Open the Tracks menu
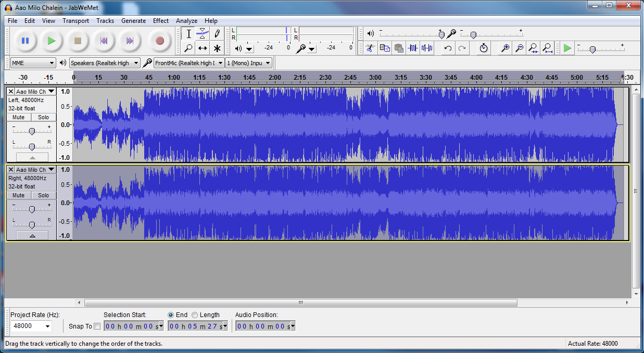Screen dimensions: 644x353 pyautogui.click(x=105, y=21)
